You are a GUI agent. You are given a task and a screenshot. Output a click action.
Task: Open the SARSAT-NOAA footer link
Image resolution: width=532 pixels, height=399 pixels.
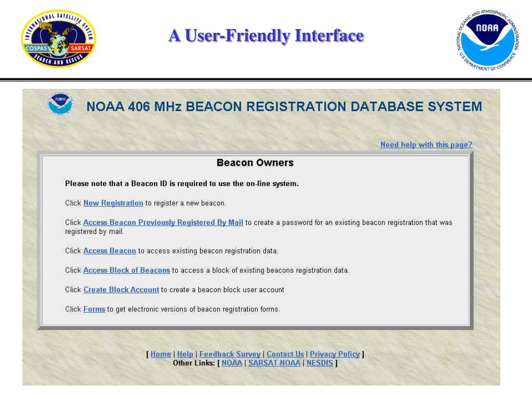coord(274,363)
